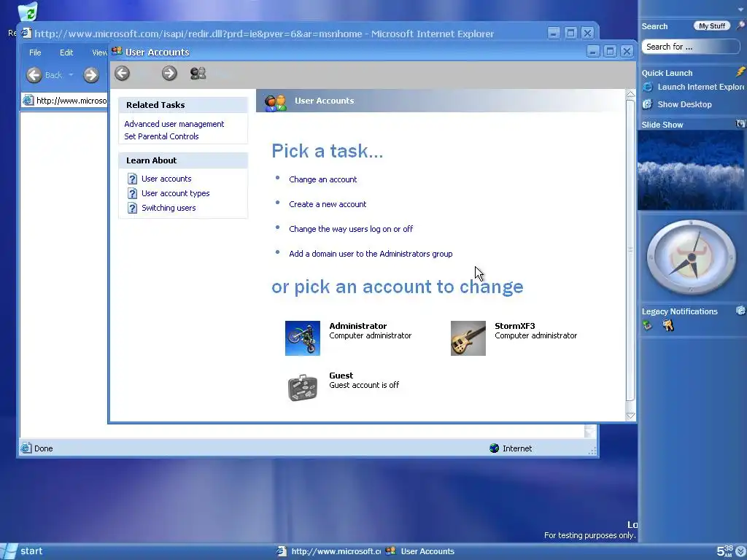This screenshot has width=747, height=560.
Task: Switch to Internet Explorer taskbar button
Action: point(329,551)
